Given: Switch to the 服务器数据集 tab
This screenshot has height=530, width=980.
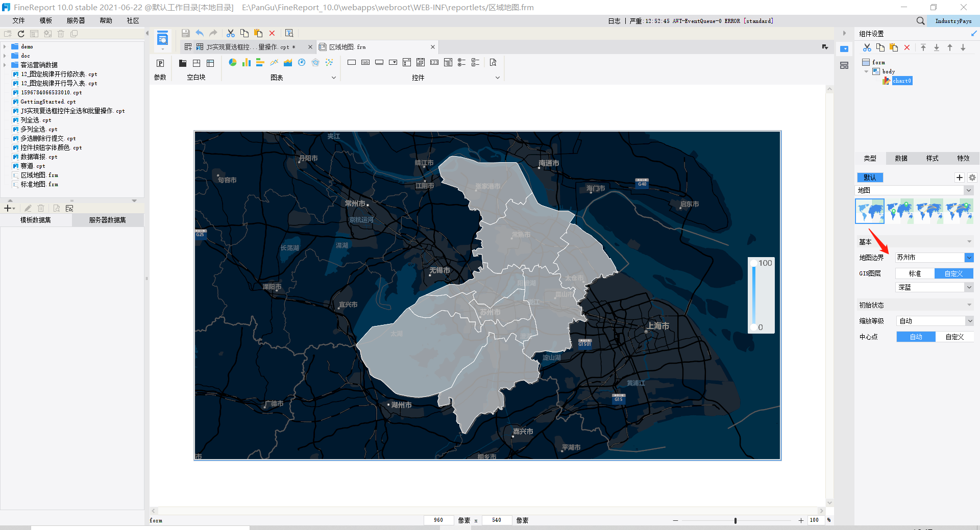Looking at the screenshot, I should click(108, 220).
